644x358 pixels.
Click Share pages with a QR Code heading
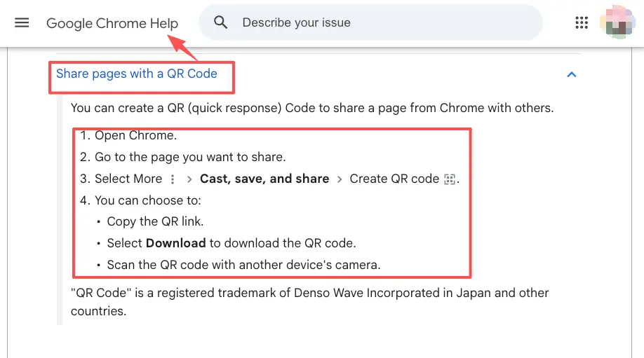click(x=137, y=74)
